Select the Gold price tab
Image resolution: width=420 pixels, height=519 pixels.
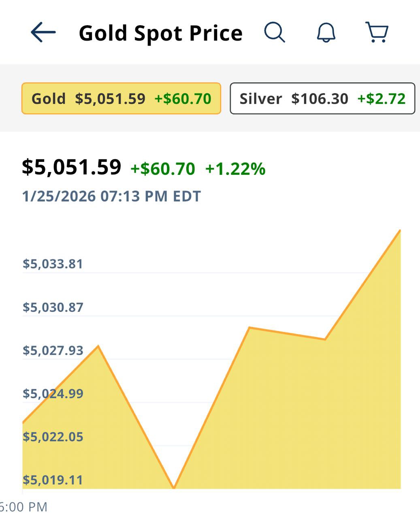(121, 99)
